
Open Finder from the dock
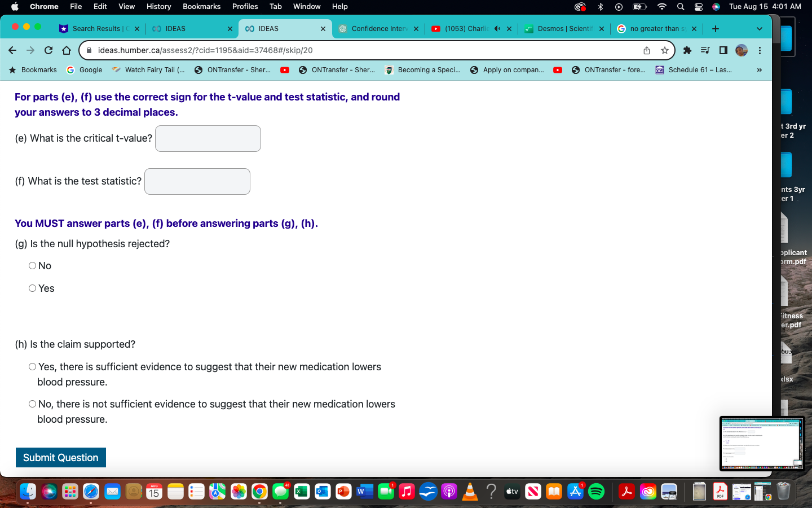[x=28, y=492]
